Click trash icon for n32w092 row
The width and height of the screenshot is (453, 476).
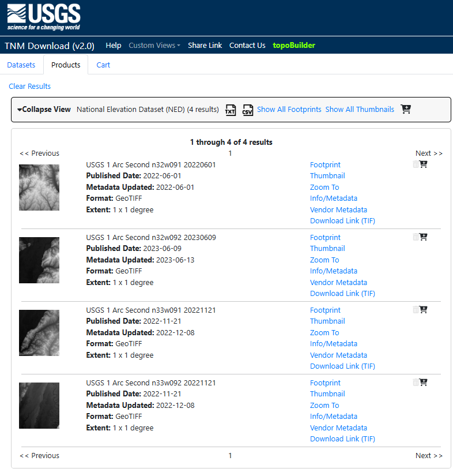[x=416, y=237]
